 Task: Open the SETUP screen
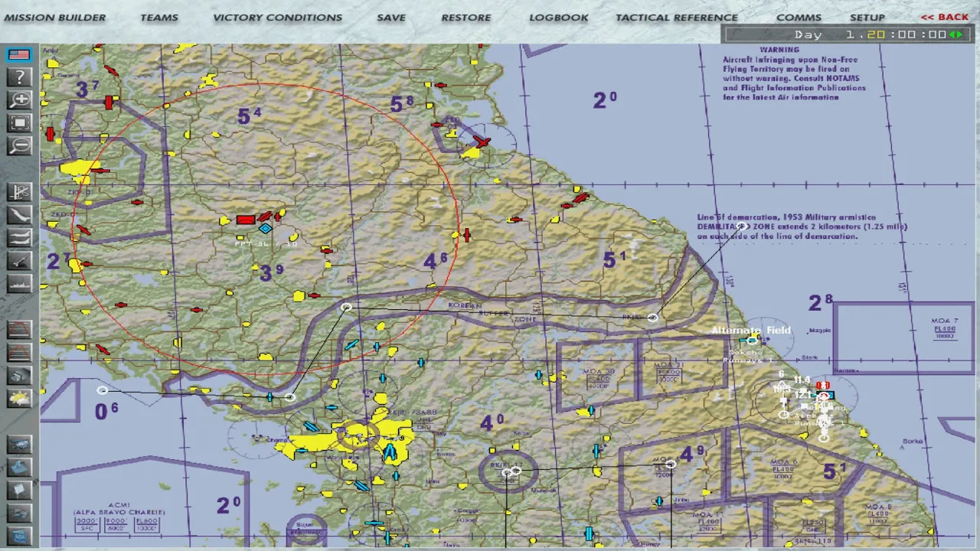pos(867,17)
